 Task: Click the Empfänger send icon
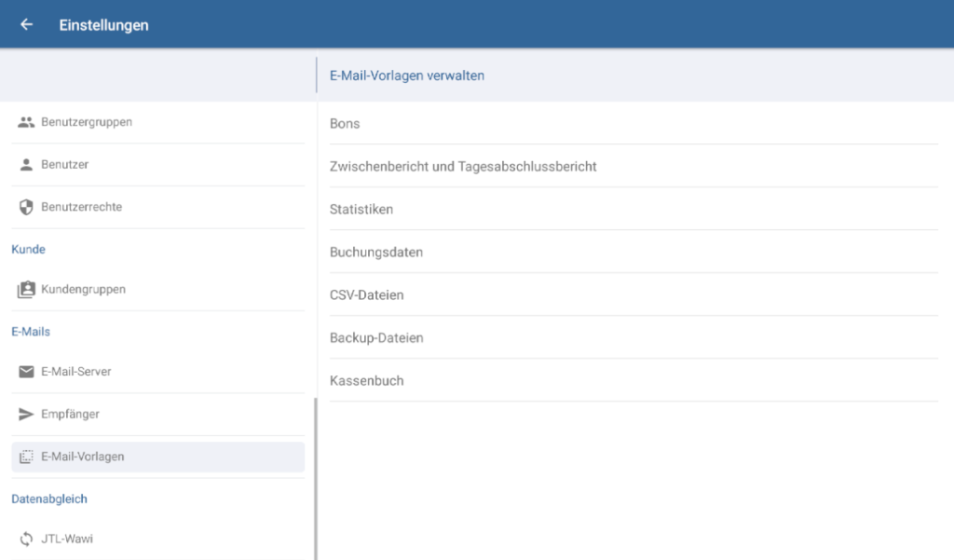coord(27,414)
